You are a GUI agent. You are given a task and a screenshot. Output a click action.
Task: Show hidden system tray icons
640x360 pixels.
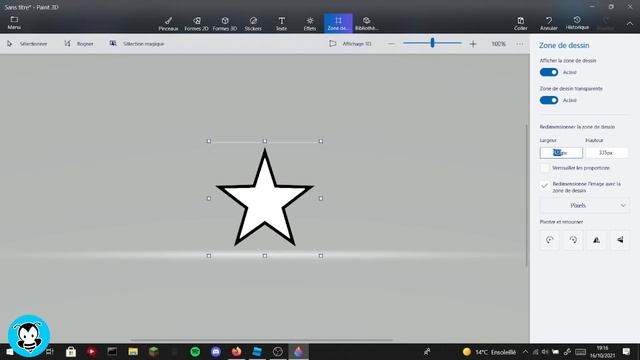click(x=525, y=352)
